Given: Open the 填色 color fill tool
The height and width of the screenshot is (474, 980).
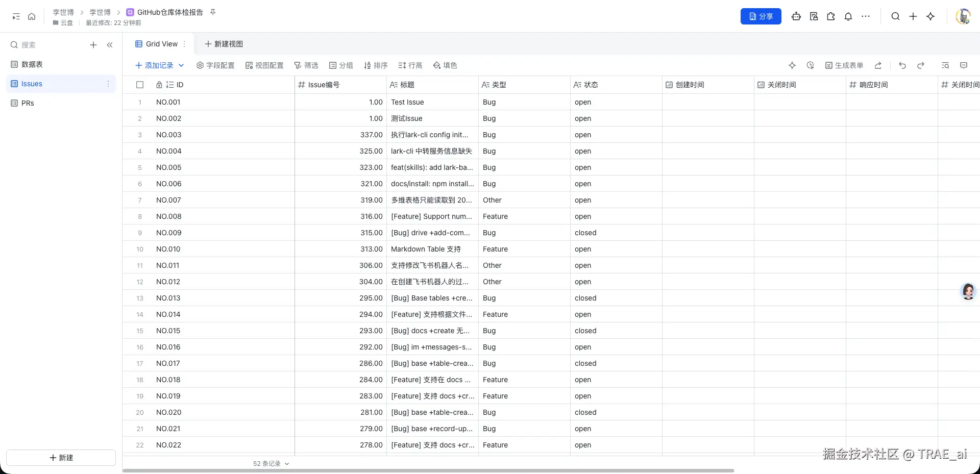Looking at the screenshot, I should [445, 65].
